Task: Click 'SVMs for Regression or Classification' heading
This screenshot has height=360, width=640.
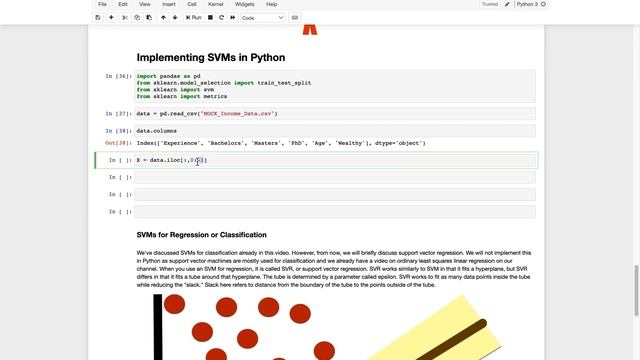Action: (202, 235)
